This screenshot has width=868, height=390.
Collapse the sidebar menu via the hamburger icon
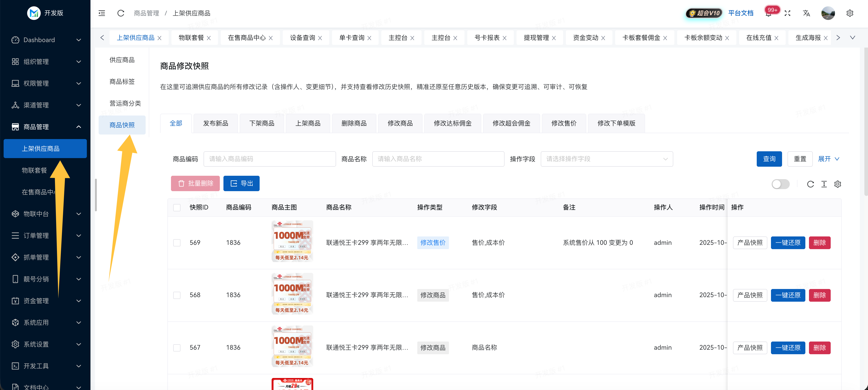(x=102, y=13)
